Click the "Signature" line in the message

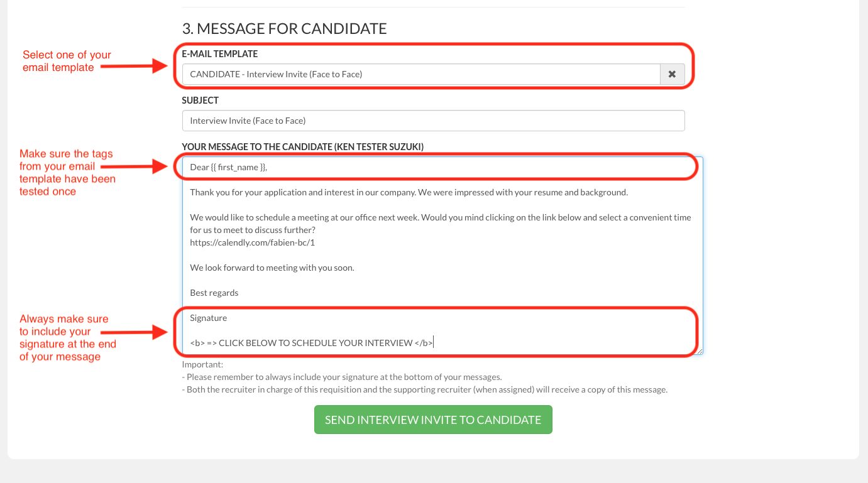tap(209, 318)
